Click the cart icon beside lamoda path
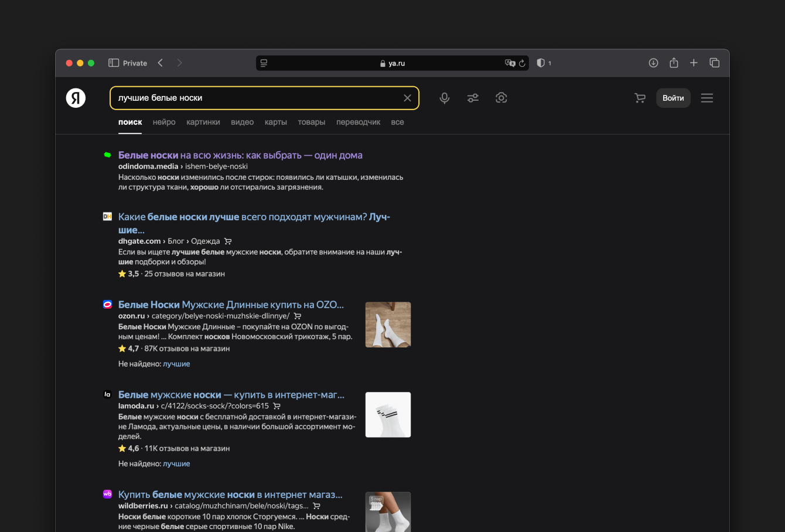This screenshot has height=532, width=785. [277, 406]
